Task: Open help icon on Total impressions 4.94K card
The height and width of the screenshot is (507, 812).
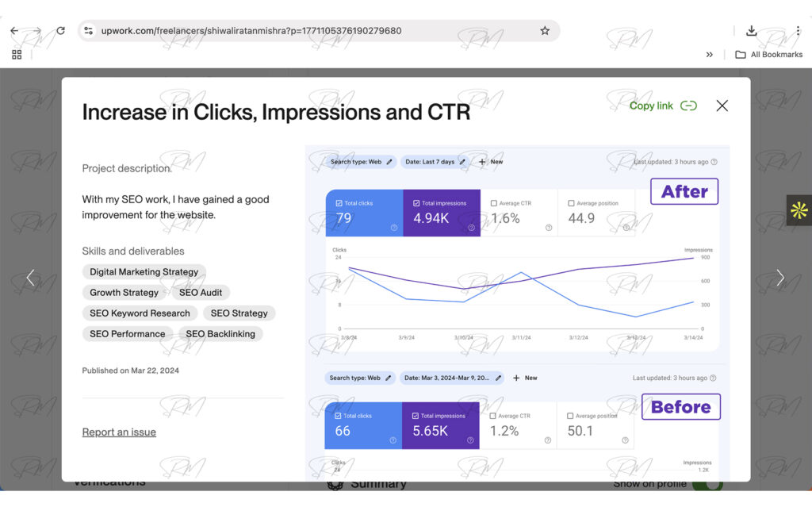Action: tap(471, 228)
